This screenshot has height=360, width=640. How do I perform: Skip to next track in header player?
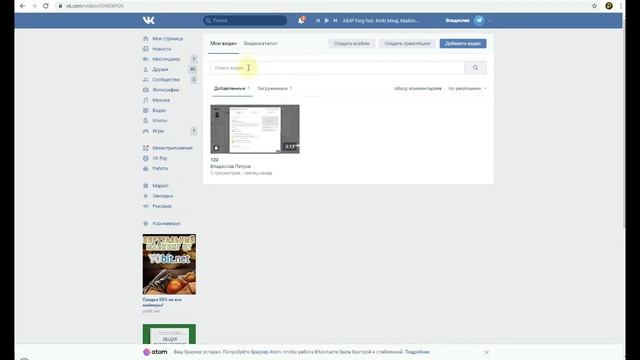click(x=335, y=20)
